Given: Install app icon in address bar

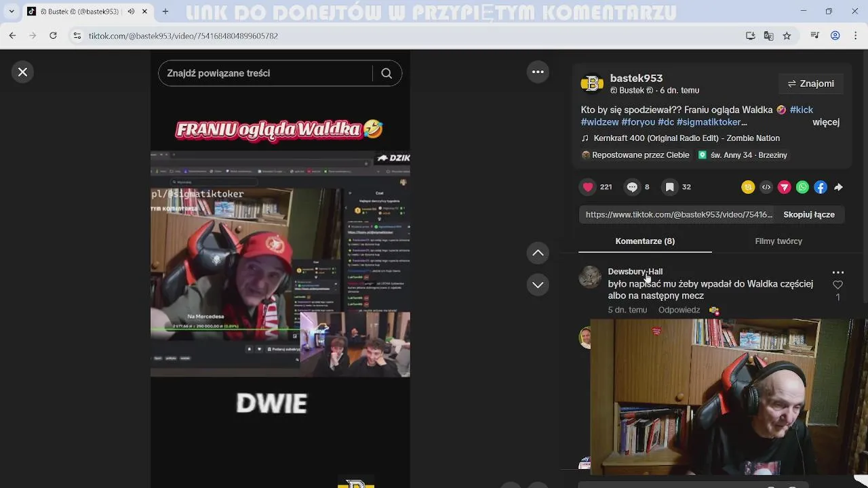Looking at the screenshot, I should click(751, 36).
